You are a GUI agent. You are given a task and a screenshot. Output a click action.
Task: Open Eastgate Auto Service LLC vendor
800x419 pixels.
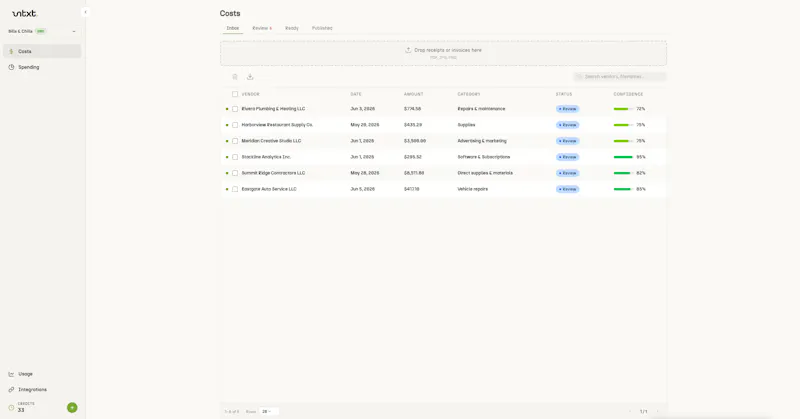click(x=269, y=189)
